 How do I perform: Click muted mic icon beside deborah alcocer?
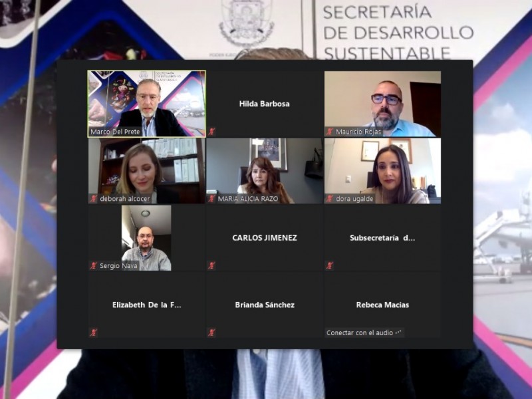click(x=94, y=198)
